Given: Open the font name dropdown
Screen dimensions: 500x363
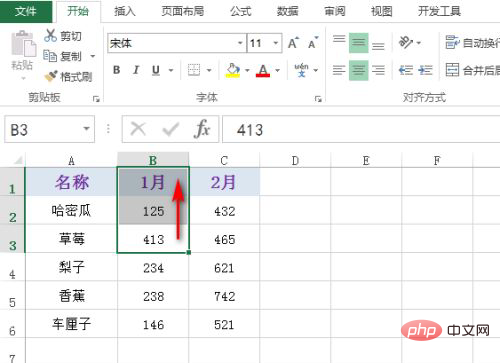Looking at the screenshot, I should pyautogui.click(x=240, y=43).
